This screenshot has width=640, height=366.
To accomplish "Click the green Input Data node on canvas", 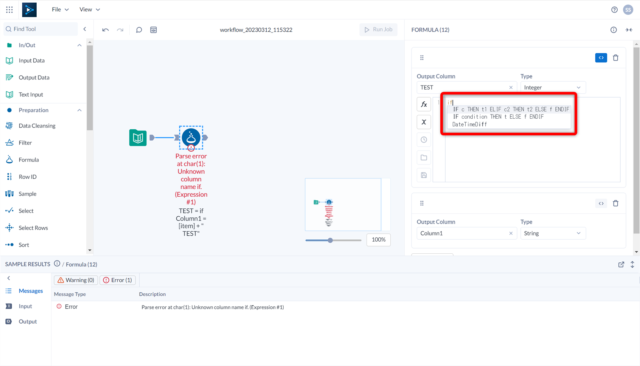I will [x=138, y=138].
